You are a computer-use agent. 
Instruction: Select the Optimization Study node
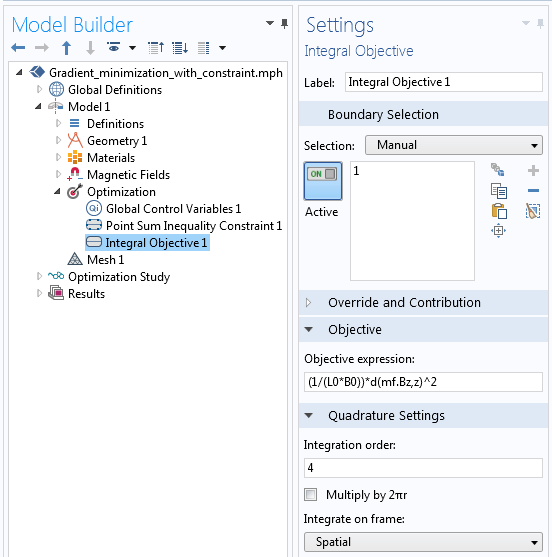click(119, 277)
